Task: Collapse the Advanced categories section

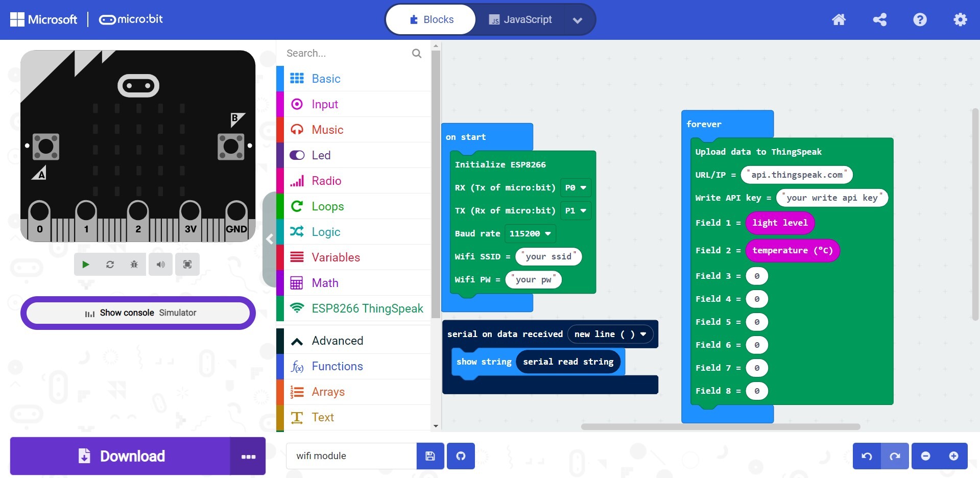Action: pyautogui.click(x=353, y=341)
